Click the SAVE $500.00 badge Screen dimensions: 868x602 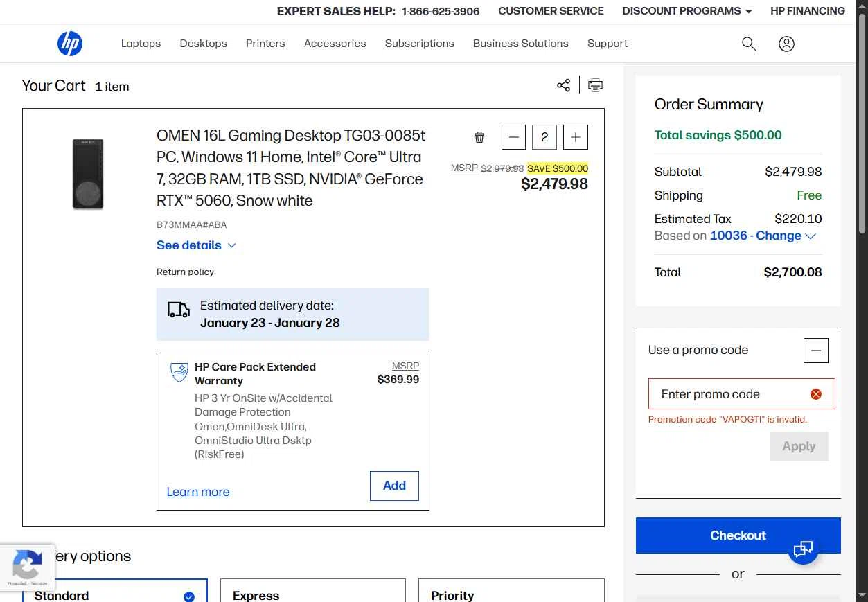[x=558, y=168]
